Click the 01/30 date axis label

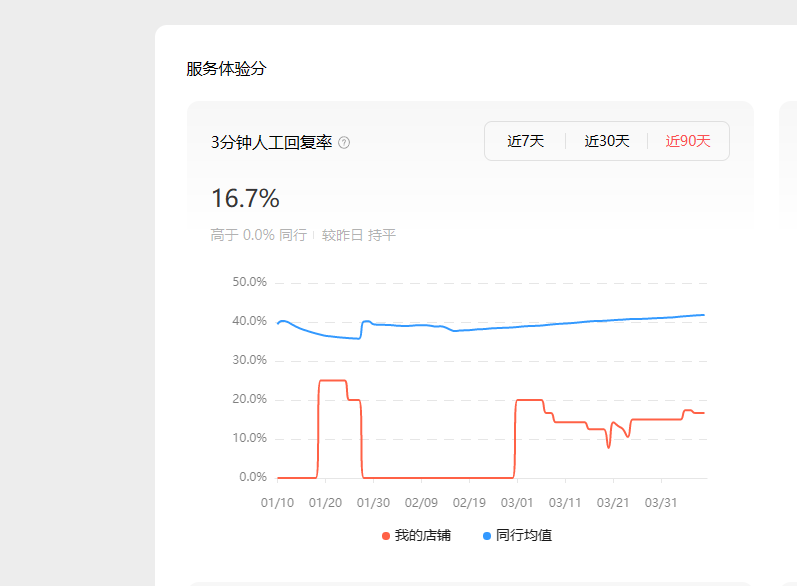coord(373,503)
